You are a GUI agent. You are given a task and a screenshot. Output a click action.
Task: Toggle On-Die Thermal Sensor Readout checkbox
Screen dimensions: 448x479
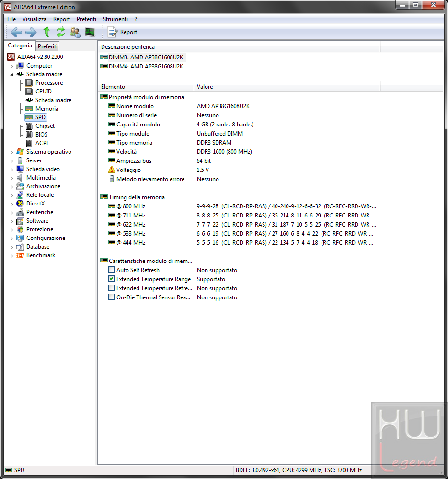(x=112, y=297)
